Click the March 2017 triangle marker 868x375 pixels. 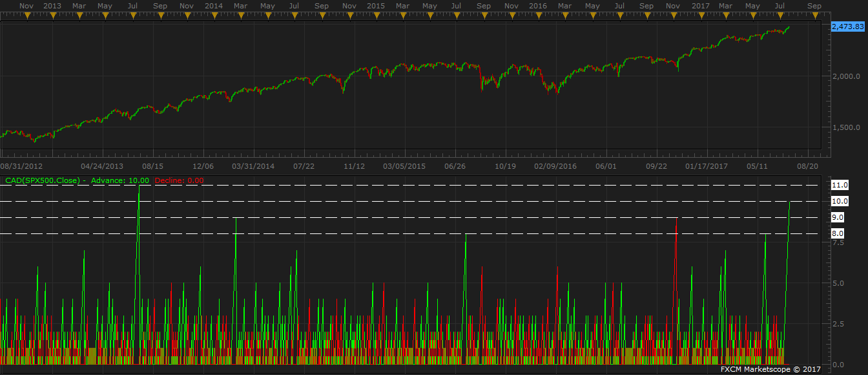725,16
